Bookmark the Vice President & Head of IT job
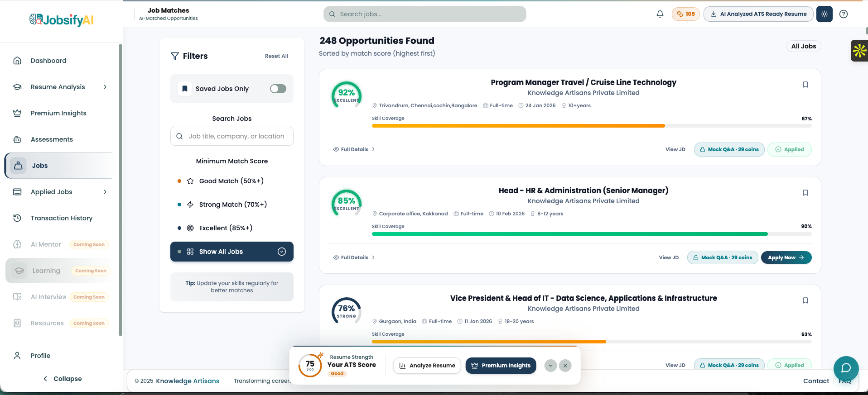 pos(805,300)
